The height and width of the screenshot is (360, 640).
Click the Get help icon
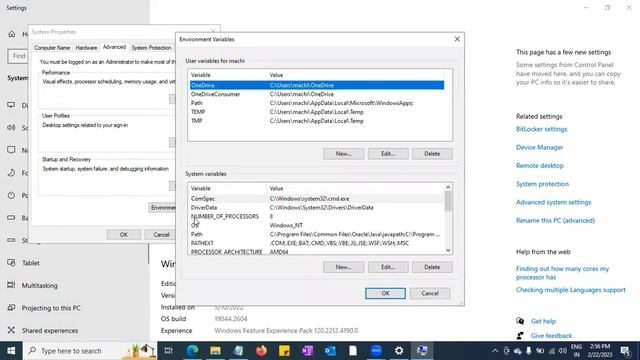(520, 321)
